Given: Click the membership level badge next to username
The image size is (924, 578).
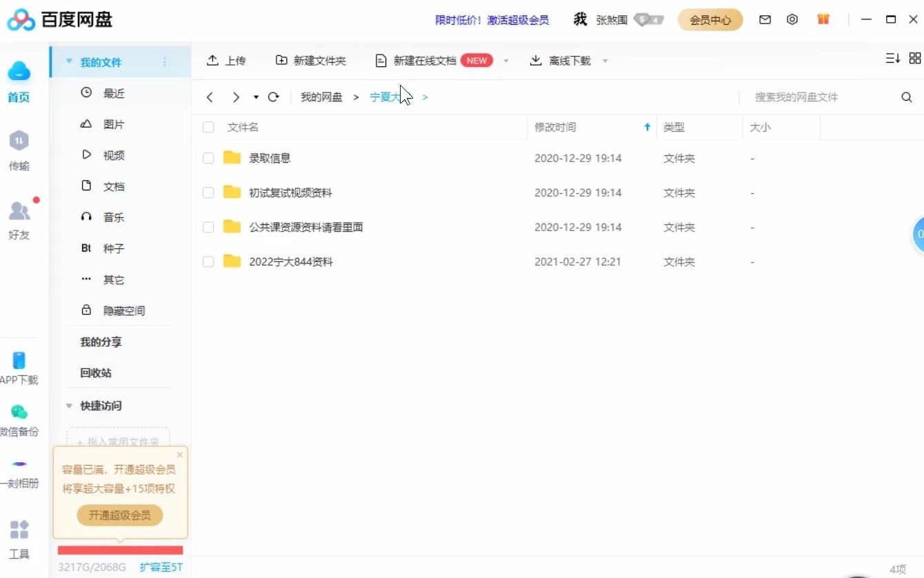Looking at the screenshot, I should tap(648, 20).
